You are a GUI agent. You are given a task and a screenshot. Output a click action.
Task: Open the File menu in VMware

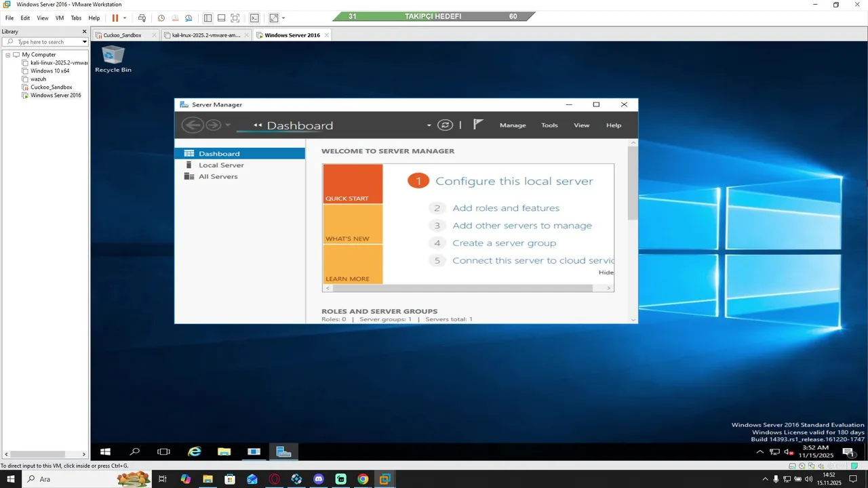click(9, 18)
